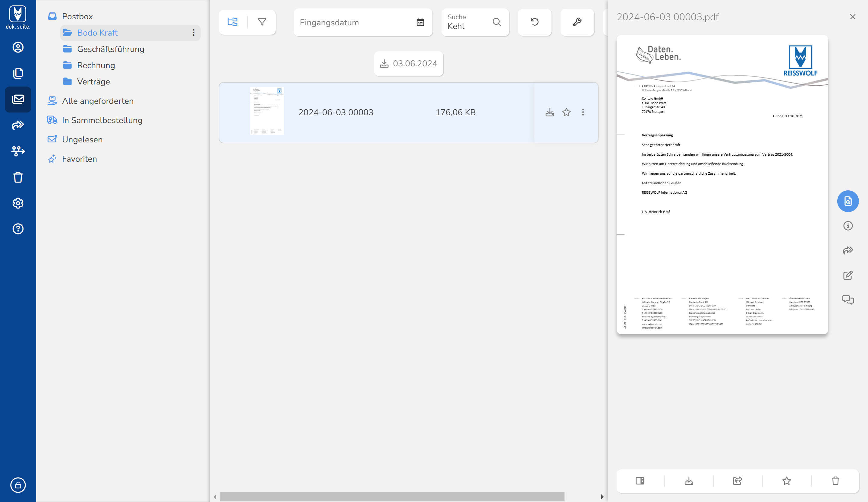Open the Verträge folder

click(x=93, y=82)
